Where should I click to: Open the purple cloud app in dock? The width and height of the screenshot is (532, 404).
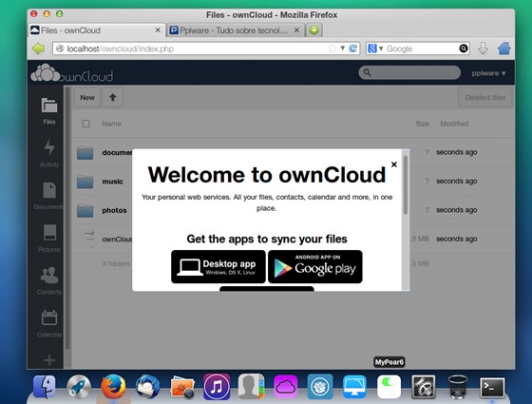click(285, 387)
